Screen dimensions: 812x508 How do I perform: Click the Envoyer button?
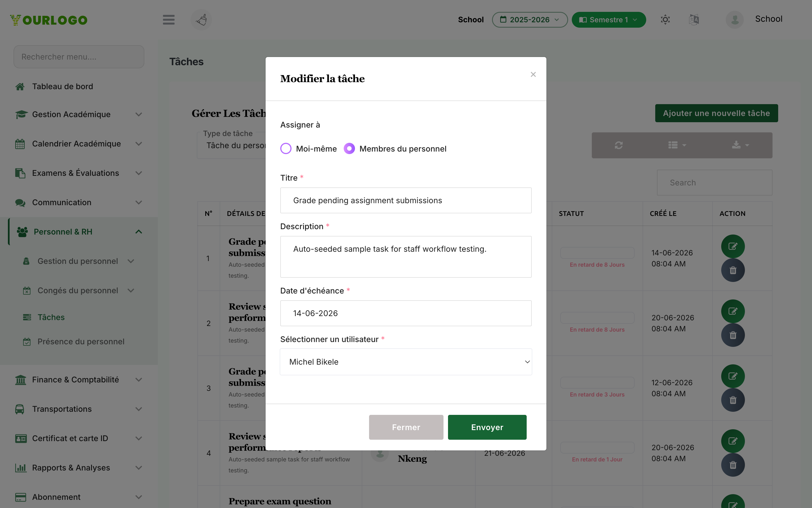pos(487,427)
